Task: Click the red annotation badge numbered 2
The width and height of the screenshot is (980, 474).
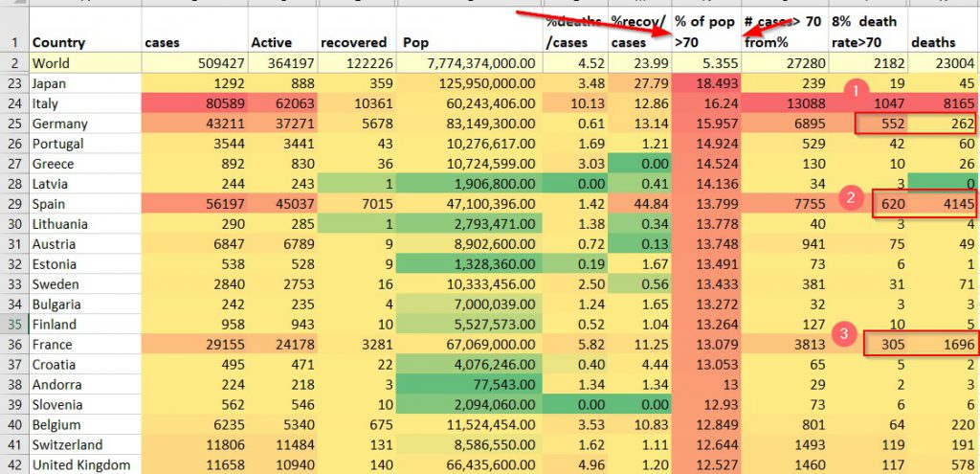Action: (x=848, y=199)
